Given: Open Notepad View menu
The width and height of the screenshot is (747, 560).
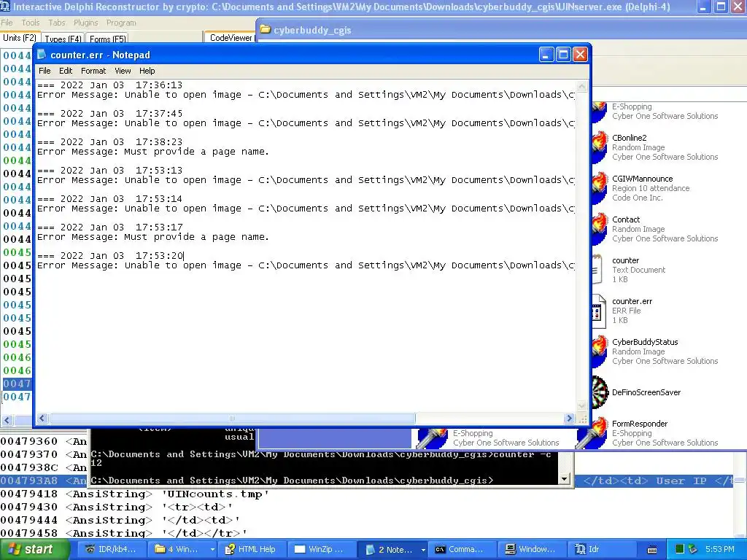Looking at the screenshot, I should tap(123, 71).
